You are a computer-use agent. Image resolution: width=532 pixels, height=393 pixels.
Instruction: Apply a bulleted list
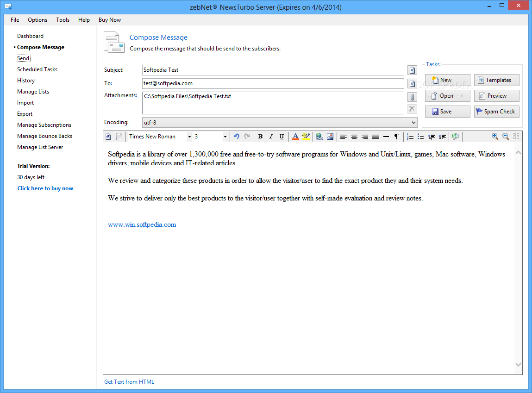[x=421, y=137]
